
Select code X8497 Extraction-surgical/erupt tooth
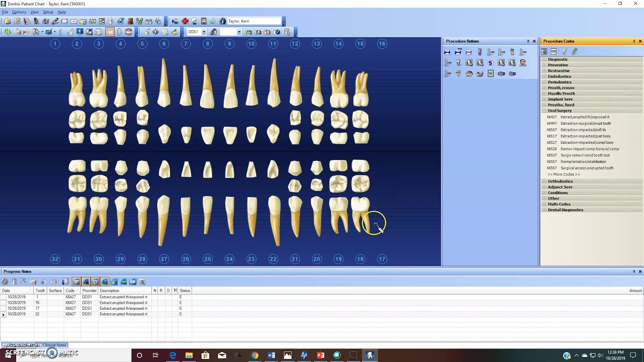click(579, 123)
